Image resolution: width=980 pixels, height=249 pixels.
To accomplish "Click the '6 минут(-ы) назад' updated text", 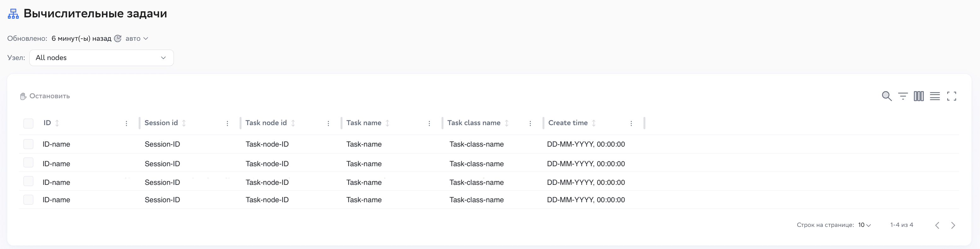I will pos(81,39).
